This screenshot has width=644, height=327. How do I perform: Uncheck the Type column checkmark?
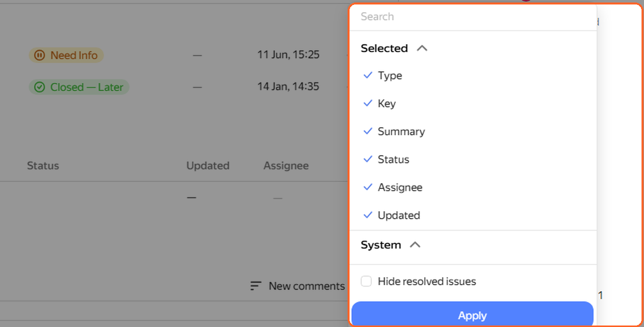click(x=367, y=76)
